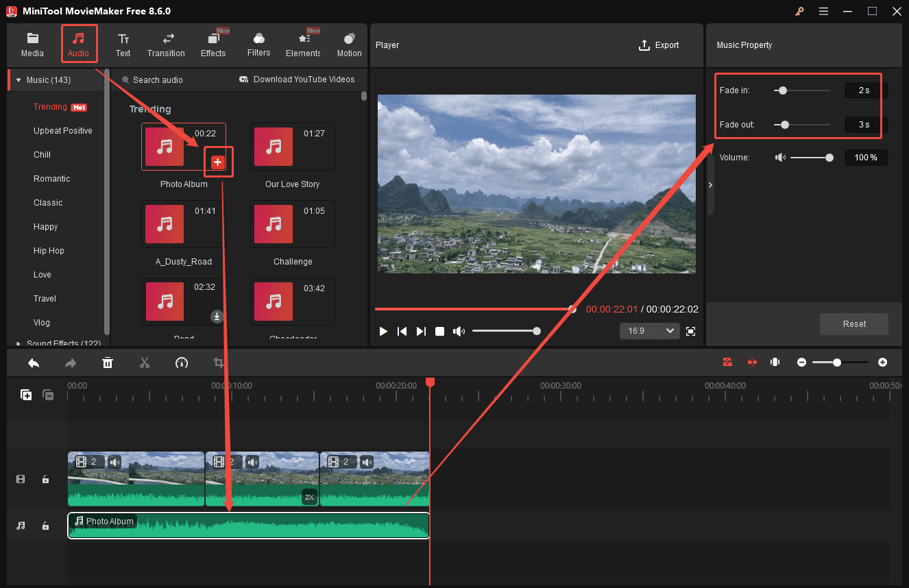Export the project

pyautogui.click(x=659, y=45)
